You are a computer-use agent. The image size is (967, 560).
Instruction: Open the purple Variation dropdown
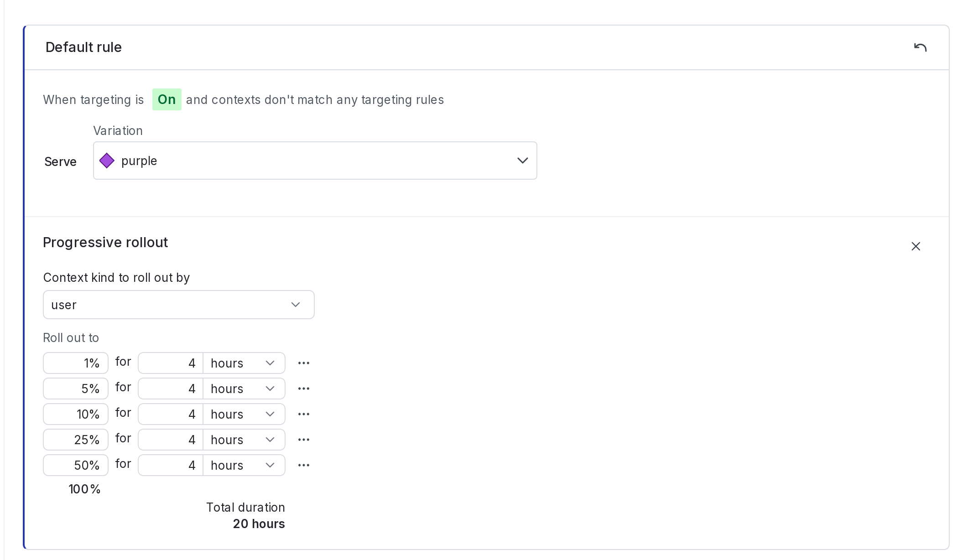coord(315,161)
